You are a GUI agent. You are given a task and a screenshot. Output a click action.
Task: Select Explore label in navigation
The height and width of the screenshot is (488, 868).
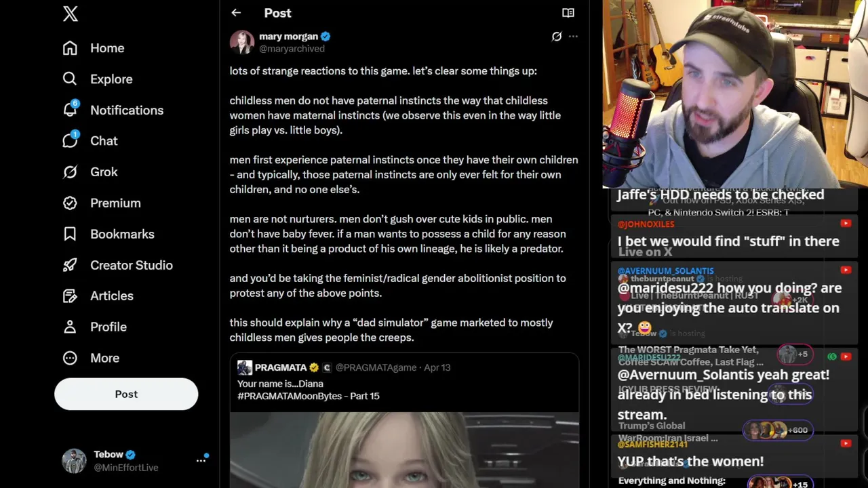pyautogui.click(x=111, y=79)
